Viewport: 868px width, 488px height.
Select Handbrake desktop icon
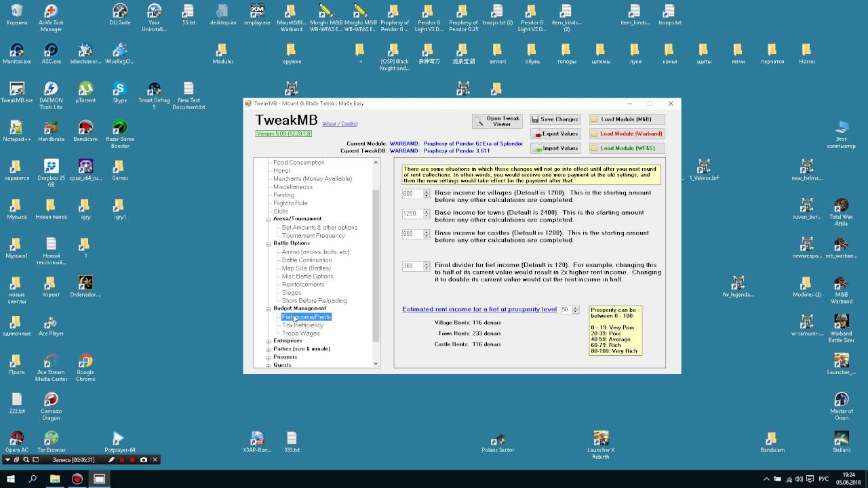click(x=51, y=131)
